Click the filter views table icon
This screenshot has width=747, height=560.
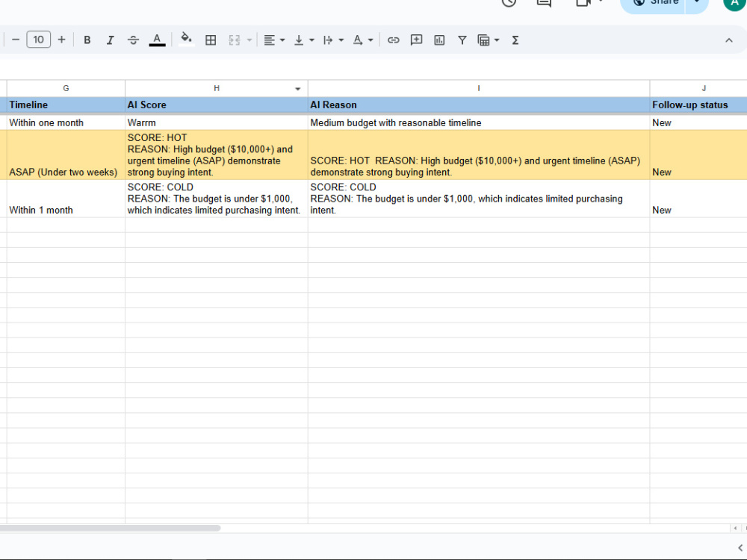pos(483,40)
